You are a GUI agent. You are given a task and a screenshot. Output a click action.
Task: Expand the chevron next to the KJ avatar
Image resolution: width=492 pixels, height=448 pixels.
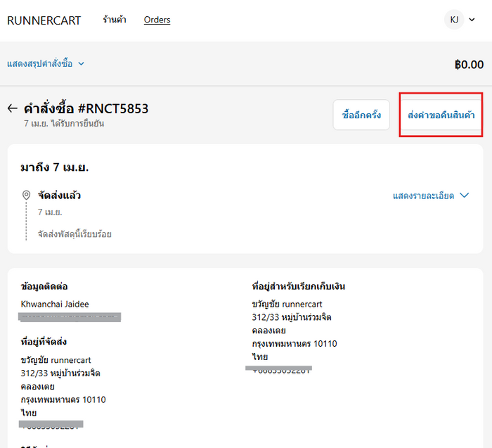[x=472, y=20]
